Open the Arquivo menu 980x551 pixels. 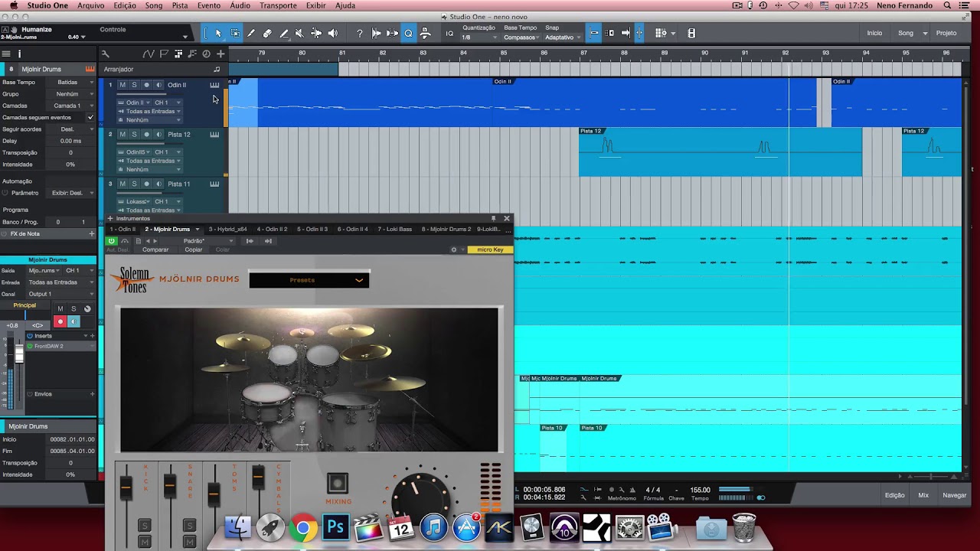tap(90, 5)
